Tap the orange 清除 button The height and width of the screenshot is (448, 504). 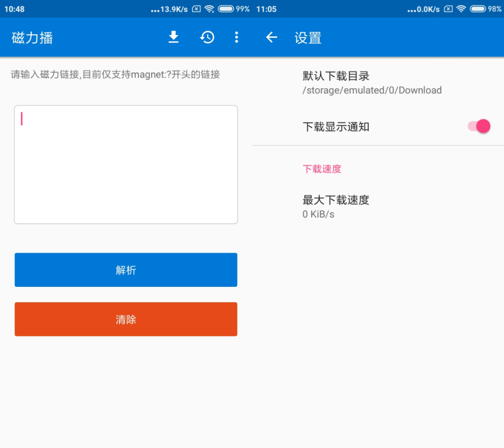coord(126,319)
